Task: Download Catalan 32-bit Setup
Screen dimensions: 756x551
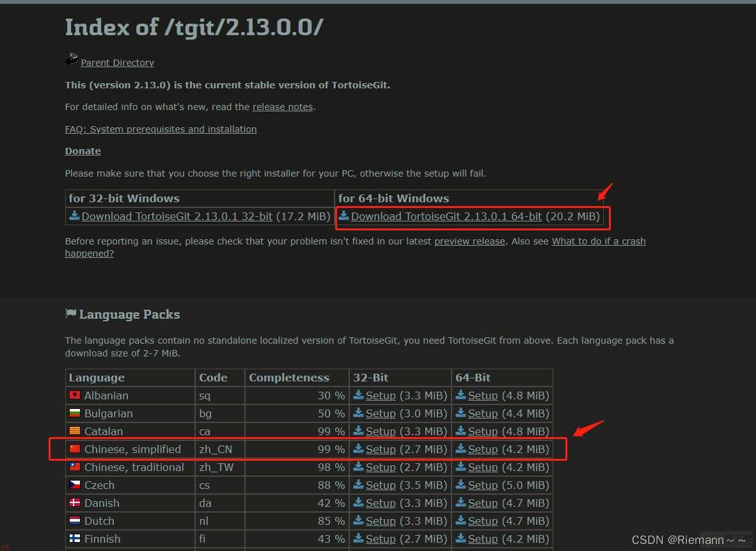Action: tap(381, 431)
